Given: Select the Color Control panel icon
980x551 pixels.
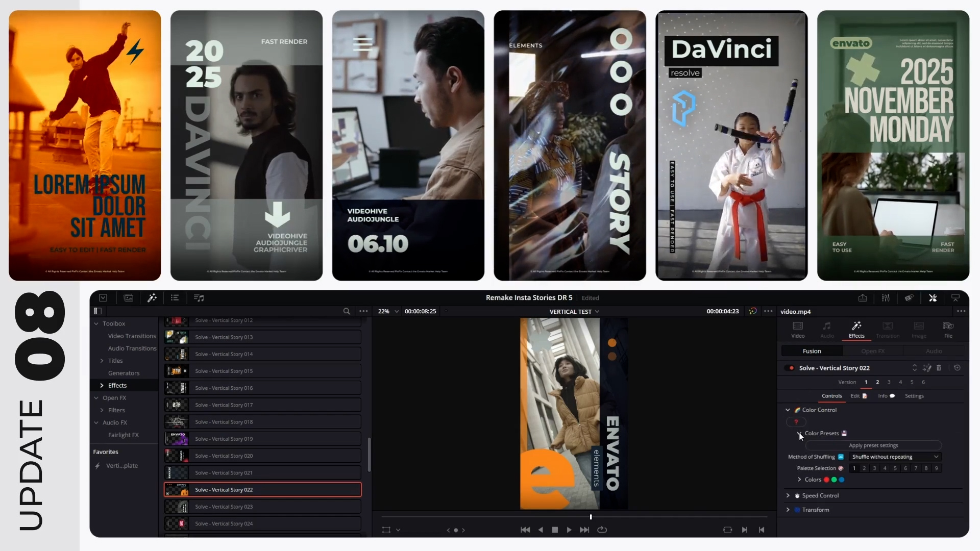Looking at the screenshot, I should [x=797, y=409].
